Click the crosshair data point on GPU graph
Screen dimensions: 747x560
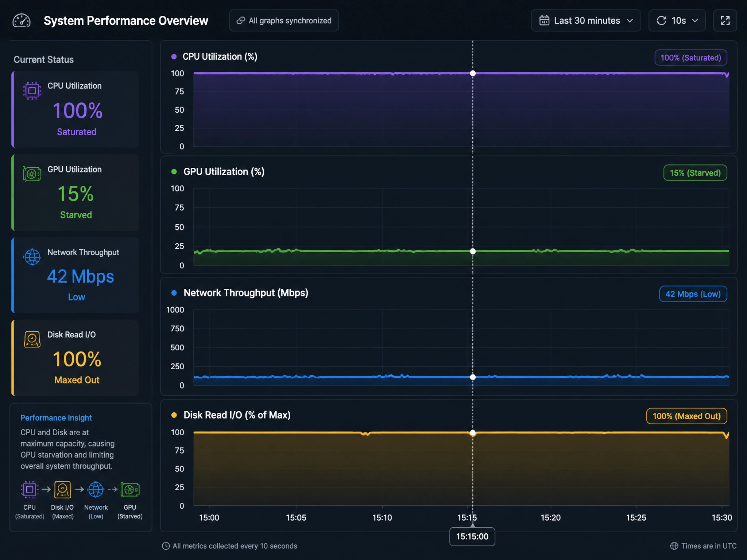[x=473, y=251]
